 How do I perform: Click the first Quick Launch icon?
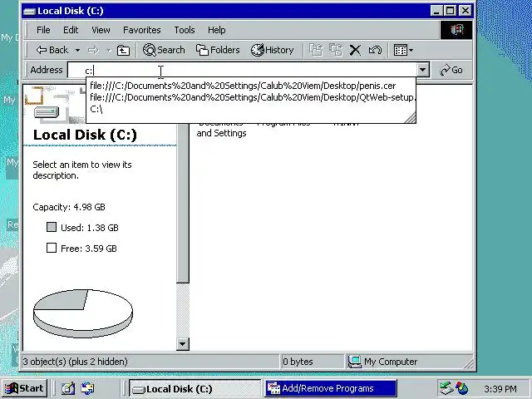(x=68, y=388)
